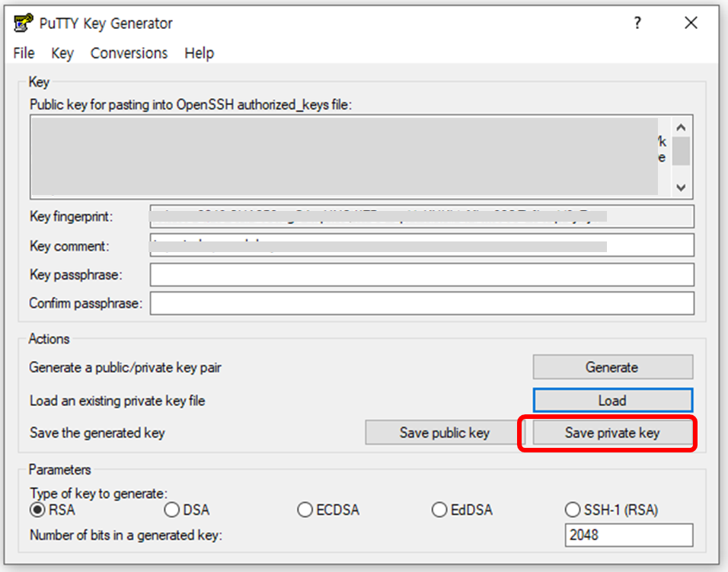Viewport: 728px width, 572px height.
Task: Click 'Number of bits in a generated key:' label
Action: tap(126, 535)
